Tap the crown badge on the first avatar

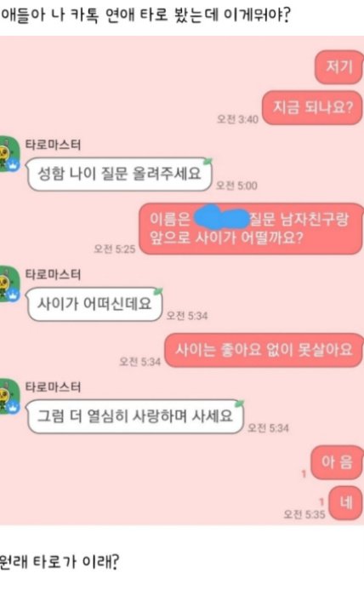pyautogui.click(x=14, y=165)
